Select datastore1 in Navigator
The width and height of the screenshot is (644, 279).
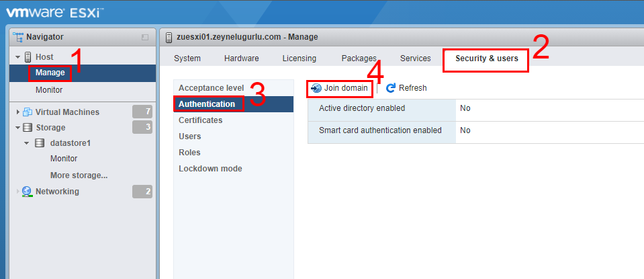point(71,143)
